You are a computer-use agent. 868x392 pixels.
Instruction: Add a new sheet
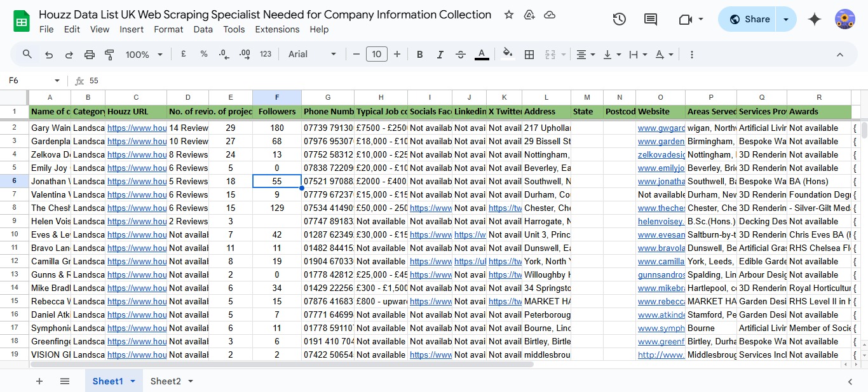coord(39,381)
